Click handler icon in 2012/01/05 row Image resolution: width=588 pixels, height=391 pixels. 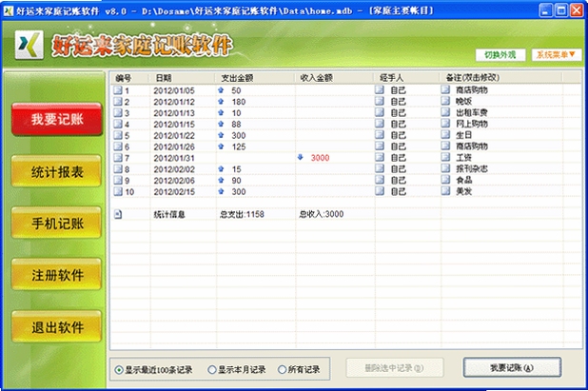(380, 90)
